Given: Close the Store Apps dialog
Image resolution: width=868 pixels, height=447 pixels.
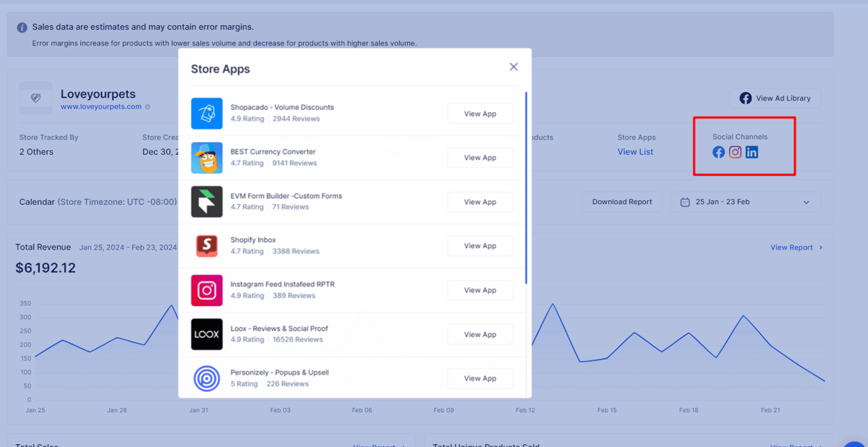Looking at the screenshot, I should pos(514,67).
